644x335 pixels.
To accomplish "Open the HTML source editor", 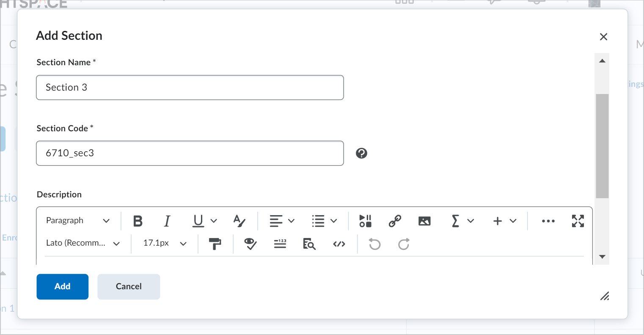I will coord(339,244).
